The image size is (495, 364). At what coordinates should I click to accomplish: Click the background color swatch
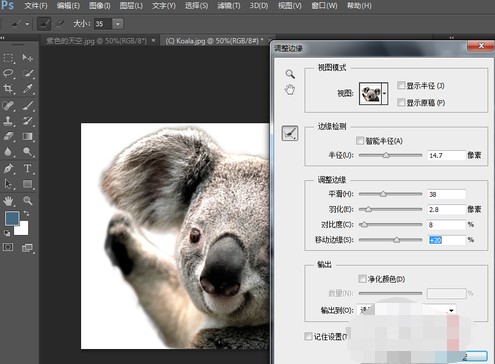(23, 229)
